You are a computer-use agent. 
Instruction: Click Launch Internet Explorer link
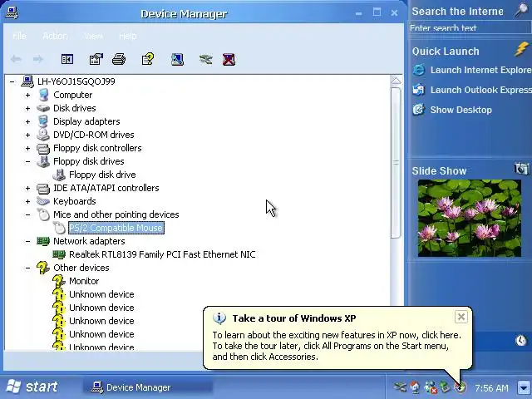[x=480, y=70]
